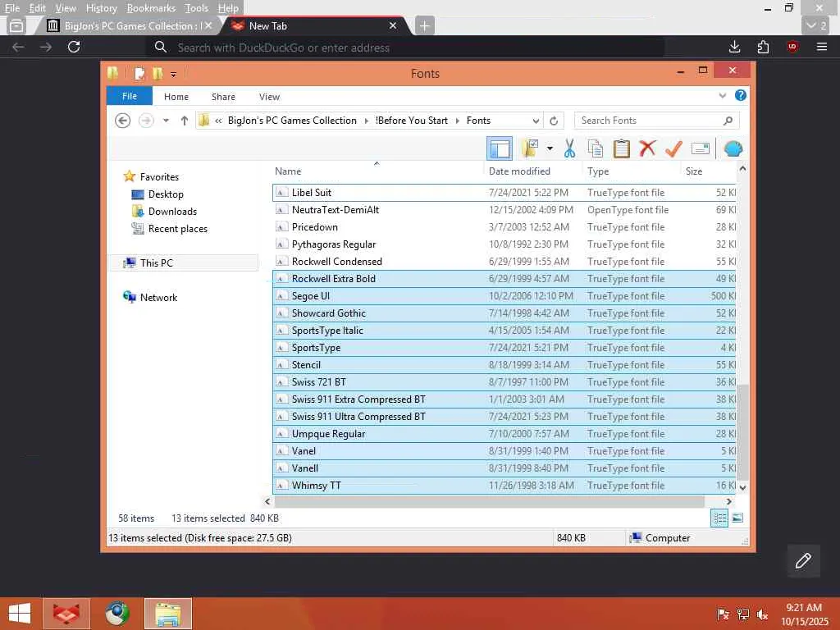This screenshot has height=630, width=840.
Task: Click the Rename icon in Explorer toolbar
Action: pos(701,148)
